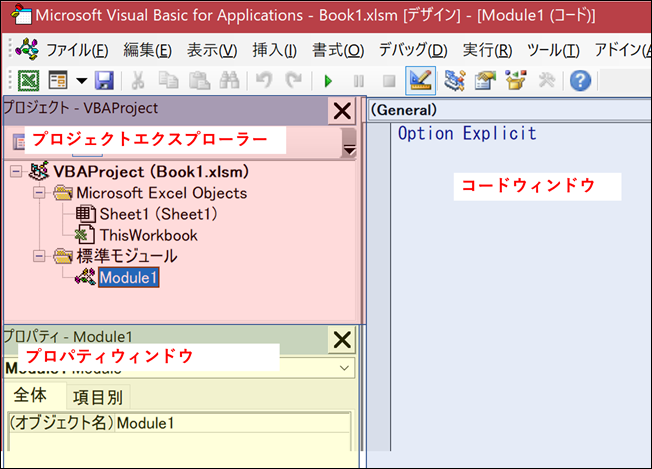The image size is (652, 469).
Task: Click the Paste clipboard icon
Action: click(199, 80)
